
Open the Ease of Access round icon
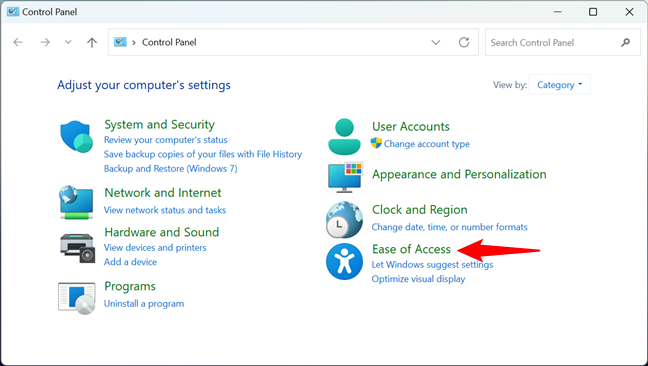[344, 261]
